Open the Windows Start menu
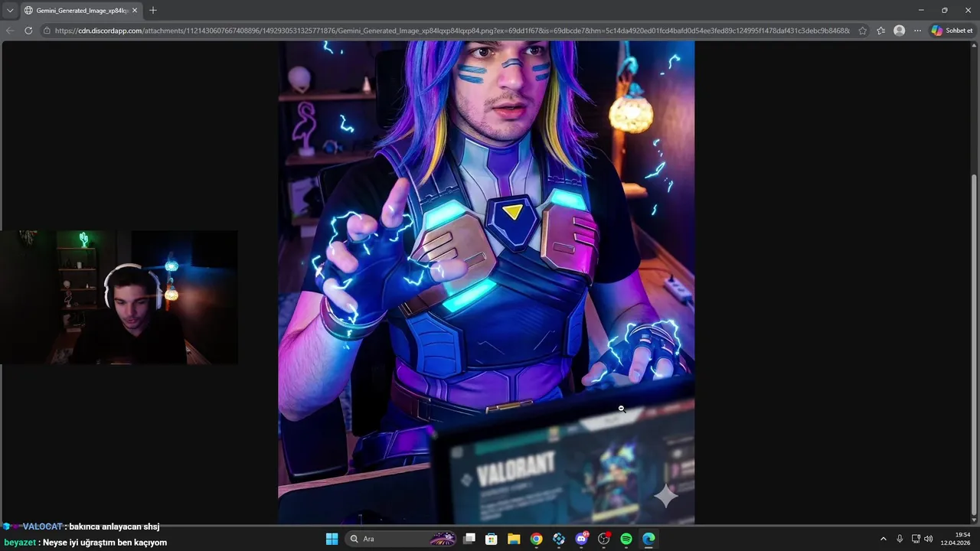The image size is (980, 551). [332, 539]
